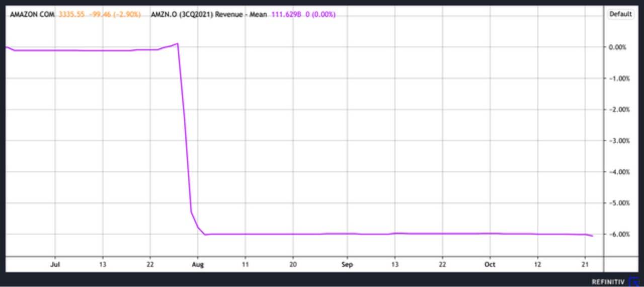Click the Refinitiv logo icon

[x=633, y=281]
